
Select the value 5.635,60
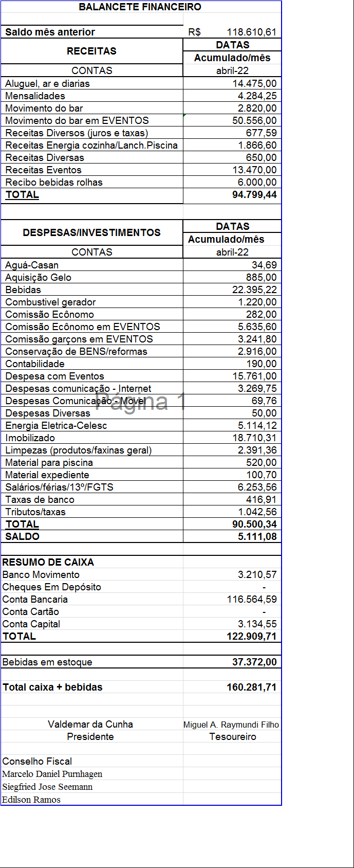click(x=257, y=327)
